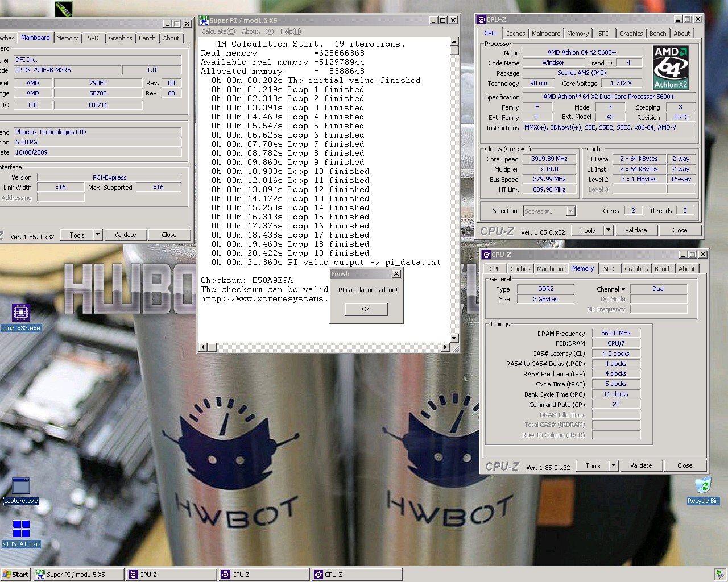728x582 pixels.
Task: Open Bench tab in CPU-Z CPU window
Action: [x=658, y=34]
